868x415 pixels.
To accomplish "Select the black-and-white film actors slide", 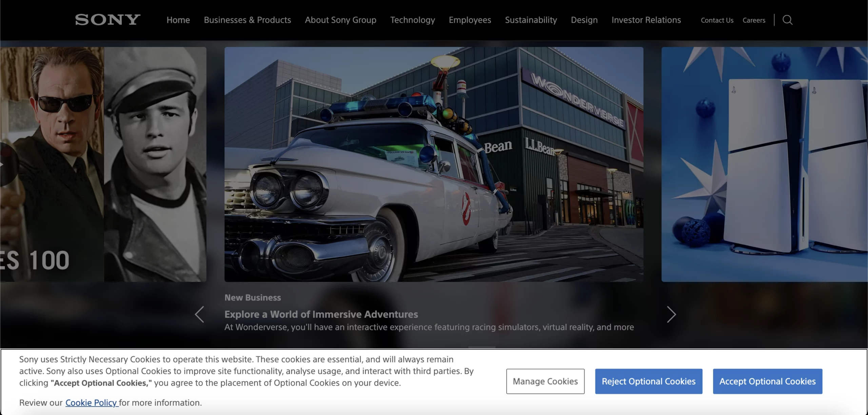I will [x=103, y=164].
